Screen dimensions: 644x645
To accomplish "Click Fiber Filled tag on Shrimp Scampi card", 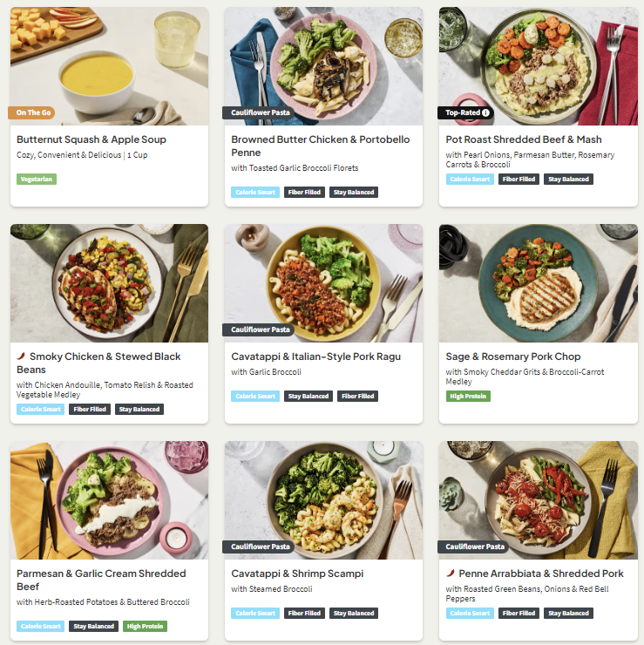I will pyautogui.click(x=304, y=614).
